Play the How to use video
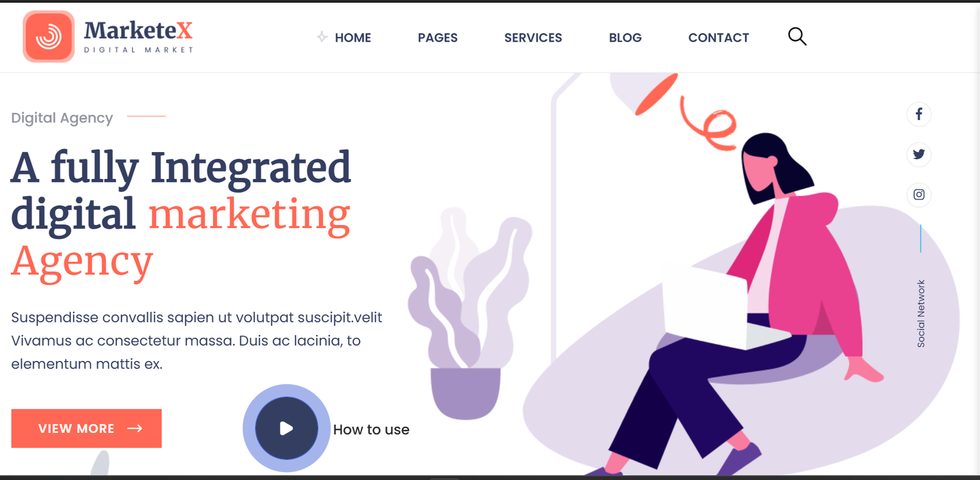Screen dimensions: 980x480 pyautogui.click(x=287, y=428)
